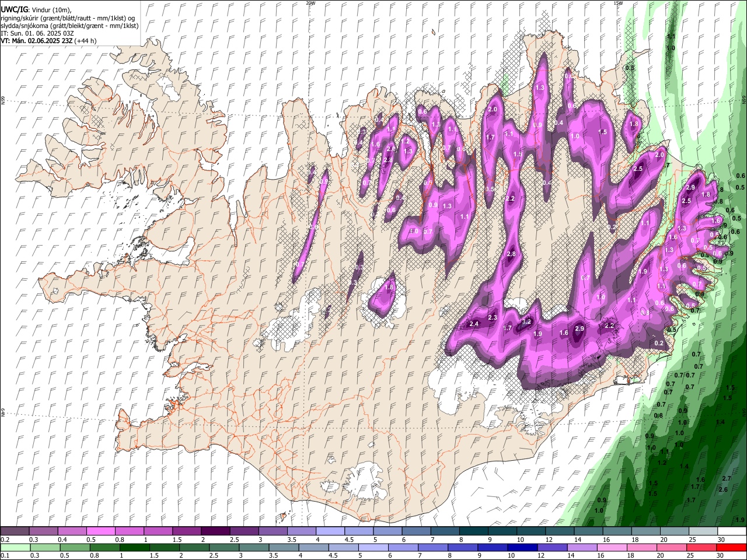Click the '20W' longitude label

click(x=310, y=3)
